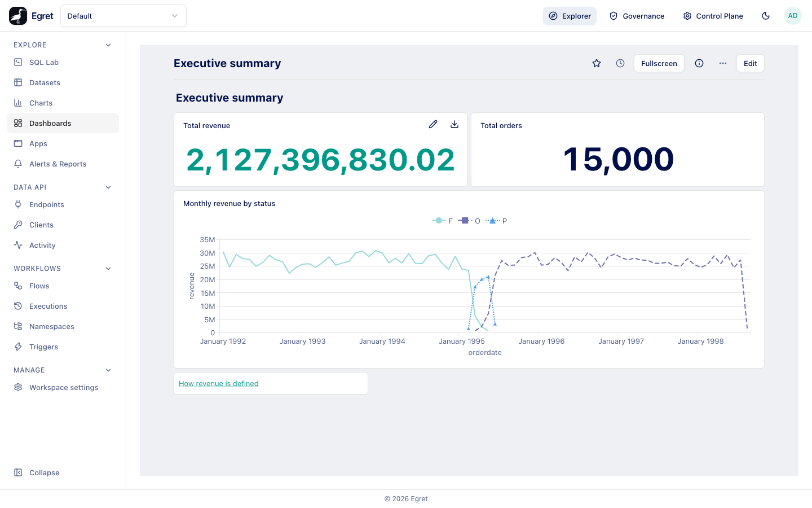Collapse the sidebar

pos(63,472)
